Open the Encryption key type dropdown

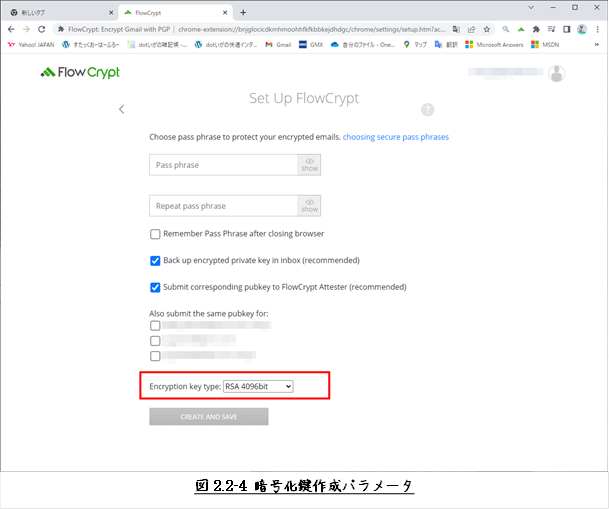point(258,387)
